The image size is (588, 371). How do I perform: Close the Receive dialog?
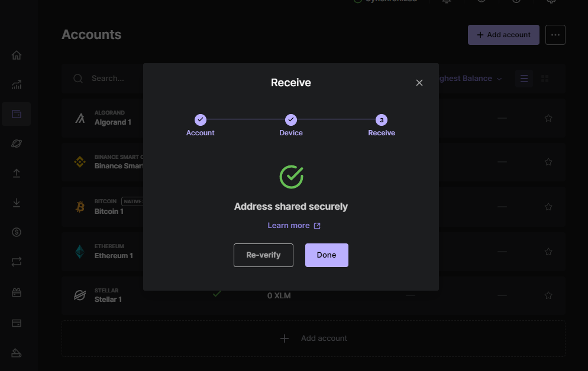(x=419, y=83)
